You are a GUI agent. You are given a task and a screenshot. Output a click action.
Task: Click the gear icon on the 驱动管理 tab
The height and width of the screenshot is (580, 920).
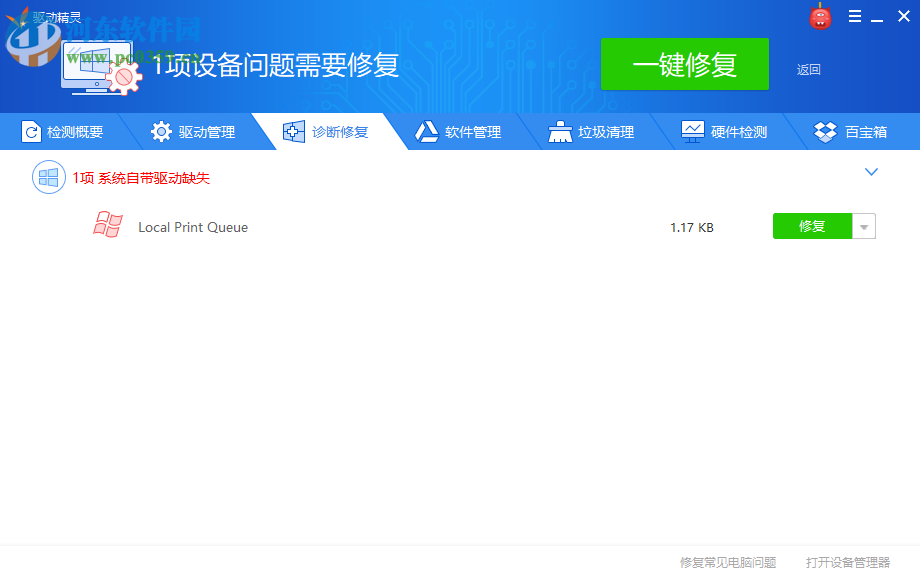click(x=160, y=131)
